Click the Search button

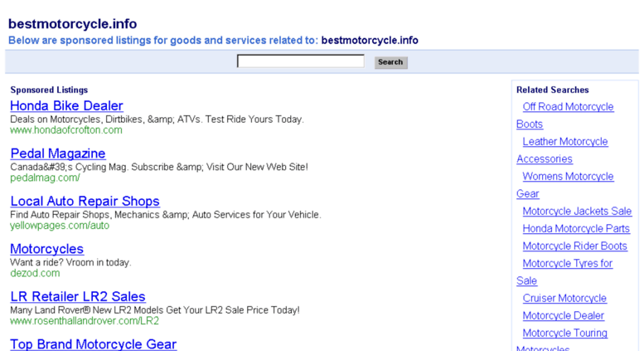[x=390, y=62]
